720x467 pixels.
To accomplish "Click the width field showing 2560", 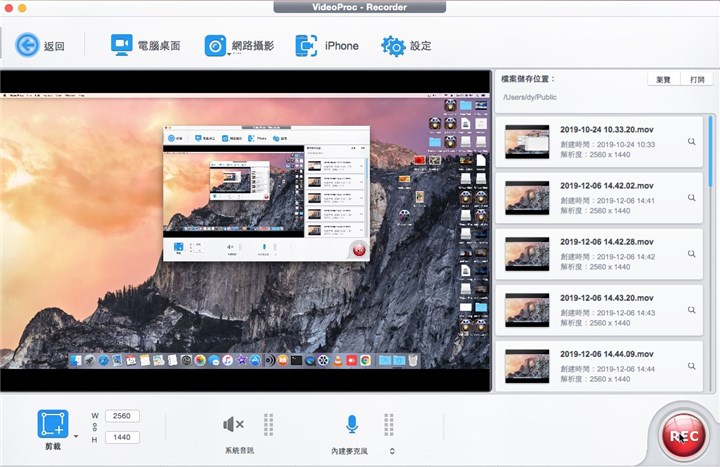I will pos(122,416).
